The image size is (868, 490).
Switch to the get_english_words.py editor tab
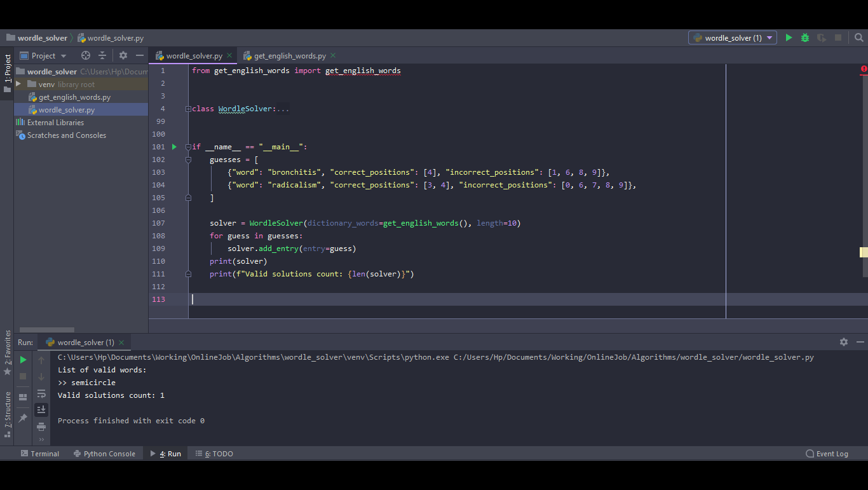click(x=290, y=56)
